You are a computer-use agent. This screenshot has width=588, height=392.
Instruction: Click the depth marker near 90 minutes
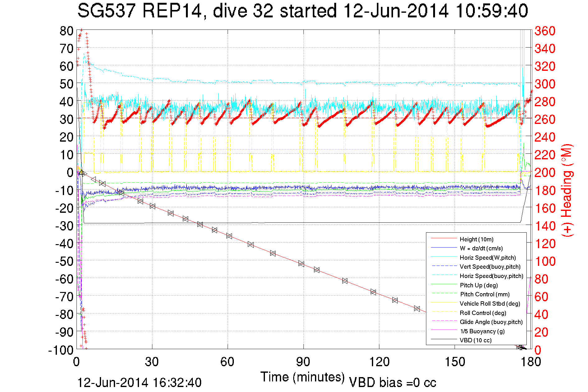[x=301, y=263]
